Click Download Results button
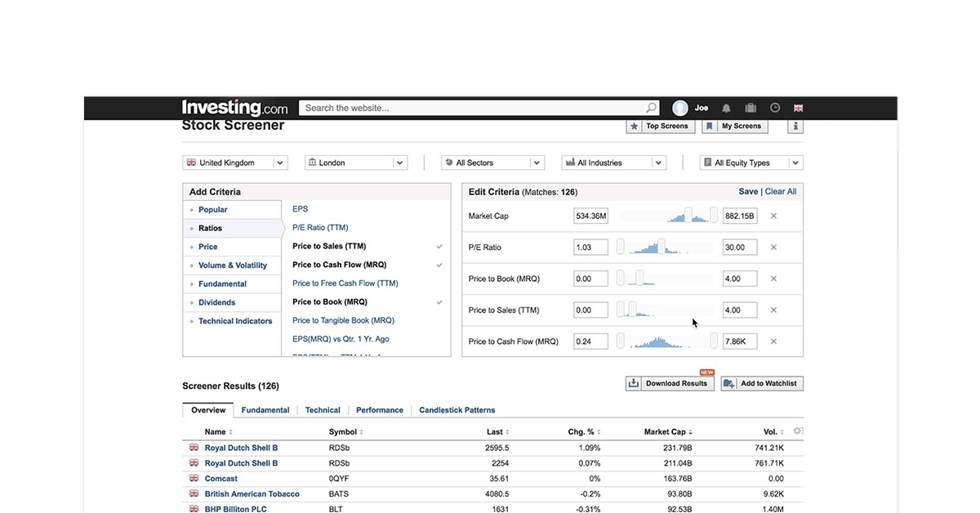980x513 pixels. [670, 383]
